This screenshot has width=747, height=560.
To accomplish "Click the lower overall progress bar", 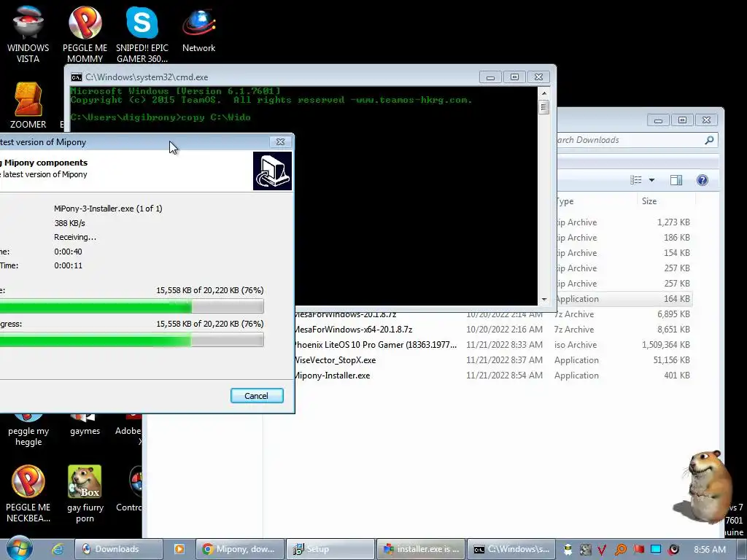I will pos(131,340).
